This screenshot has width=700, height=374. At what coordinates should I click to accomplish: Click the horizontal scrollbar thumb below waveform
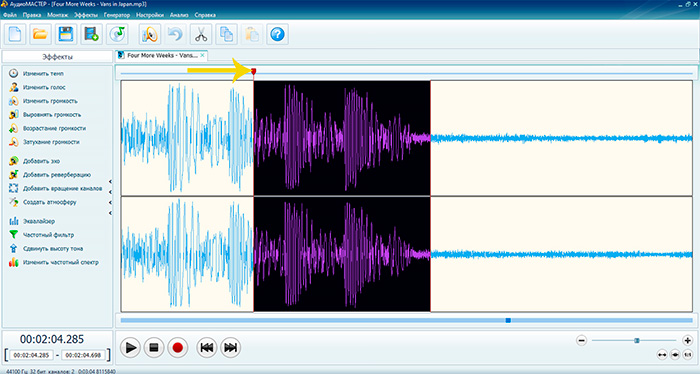tap(508, 320)
